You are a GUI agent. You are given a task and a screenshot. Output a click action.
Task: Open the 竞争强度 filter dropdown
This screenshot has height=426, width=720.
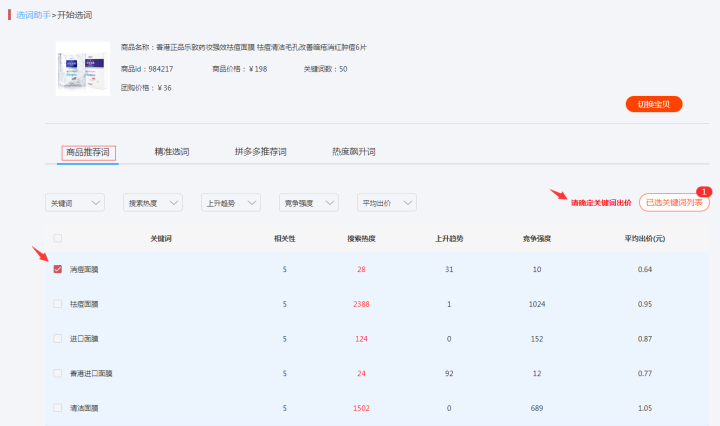308,203
